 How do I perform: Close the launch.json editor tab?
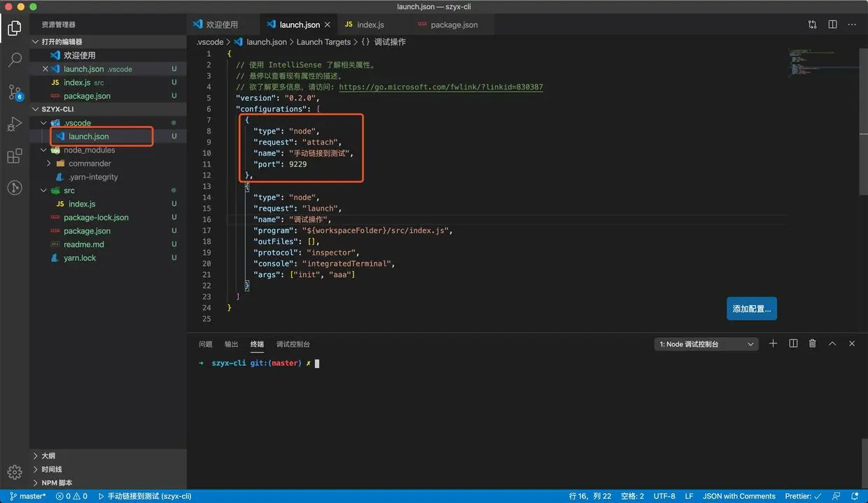[327, 24]
